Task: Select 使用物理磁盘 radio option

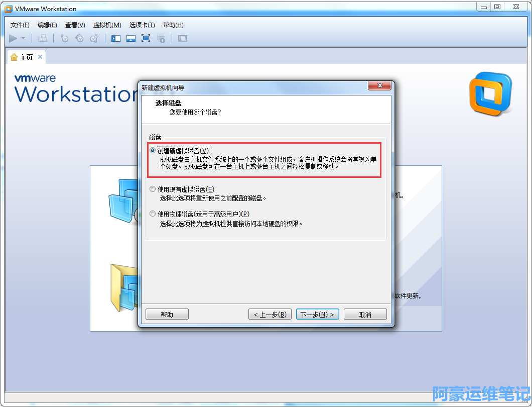Action: pos(153,214)
